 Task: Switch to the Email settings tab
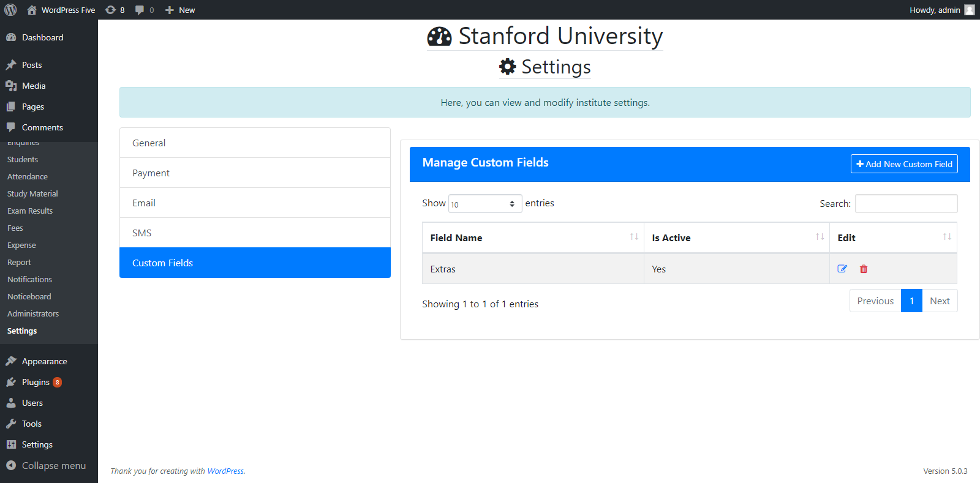click(255, 203)
